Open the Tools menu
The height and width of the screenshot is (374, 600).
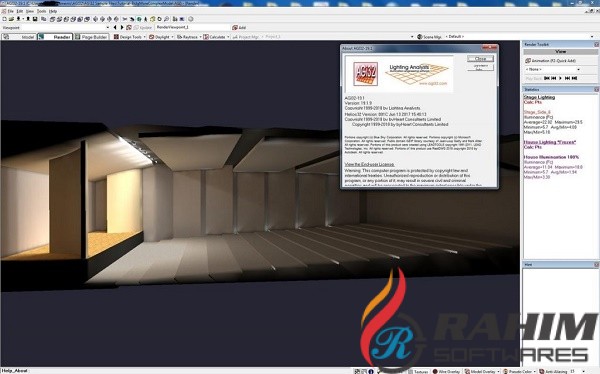41,11
